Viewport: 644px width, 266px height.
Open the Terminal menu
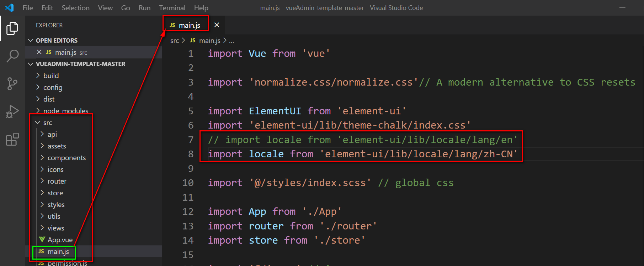[x=172, y=7]
